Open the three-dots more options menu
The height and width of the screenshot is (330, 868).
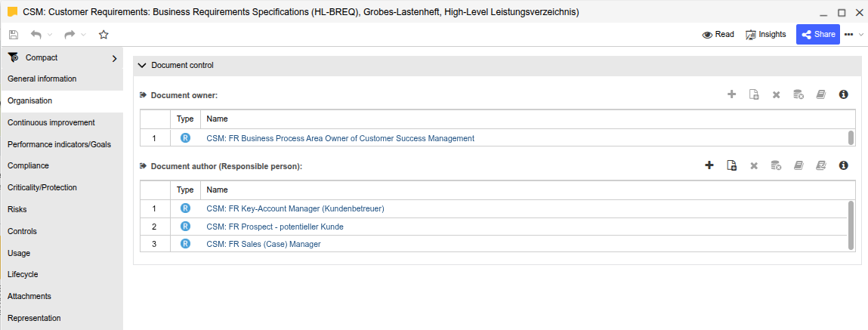point(848,34)
